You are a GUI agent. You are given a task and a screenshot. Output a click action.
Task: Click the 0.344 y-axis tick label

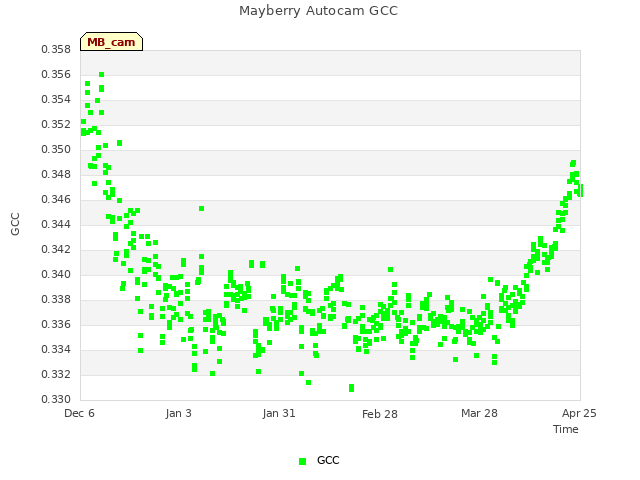coord(56,224)
